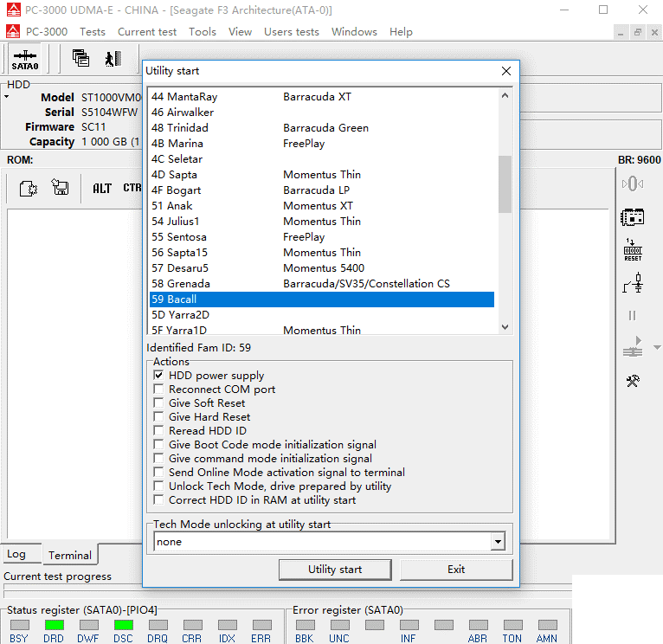Click the Utility start button
Image resolution: width=663 pixels, height=644 pixels.
tap(335, 570)
